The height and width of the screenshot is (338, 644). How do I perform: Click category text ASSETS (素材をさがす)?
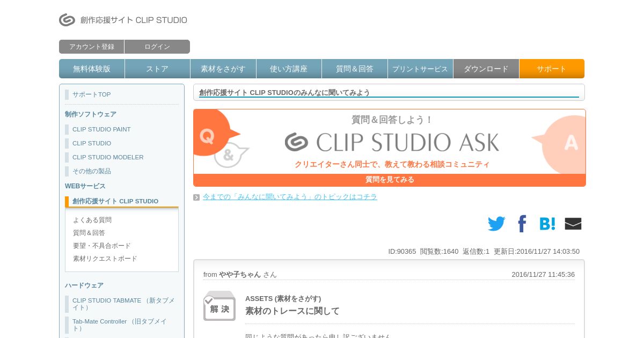click(x=283, y=298)
